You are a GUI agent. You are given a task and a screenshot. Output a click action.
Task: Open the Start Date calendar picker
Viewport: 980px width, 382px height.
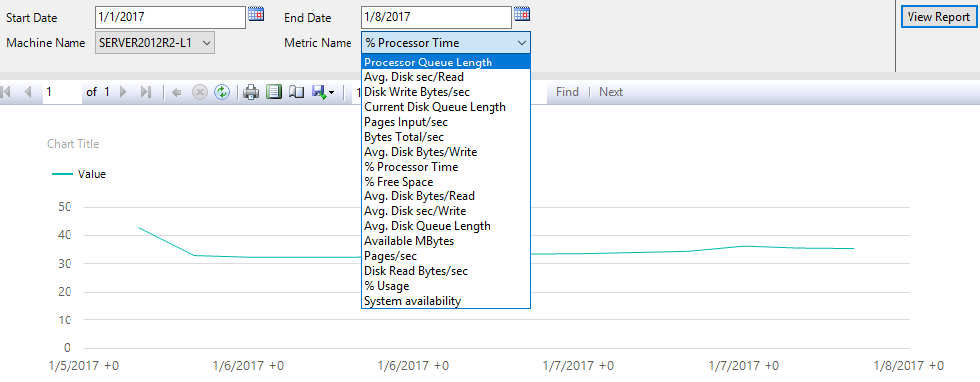tap(256, 14)
